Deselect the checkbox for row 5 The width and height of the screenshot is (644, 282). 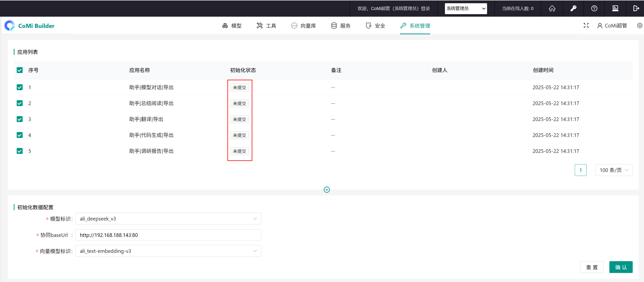point(19,151)
